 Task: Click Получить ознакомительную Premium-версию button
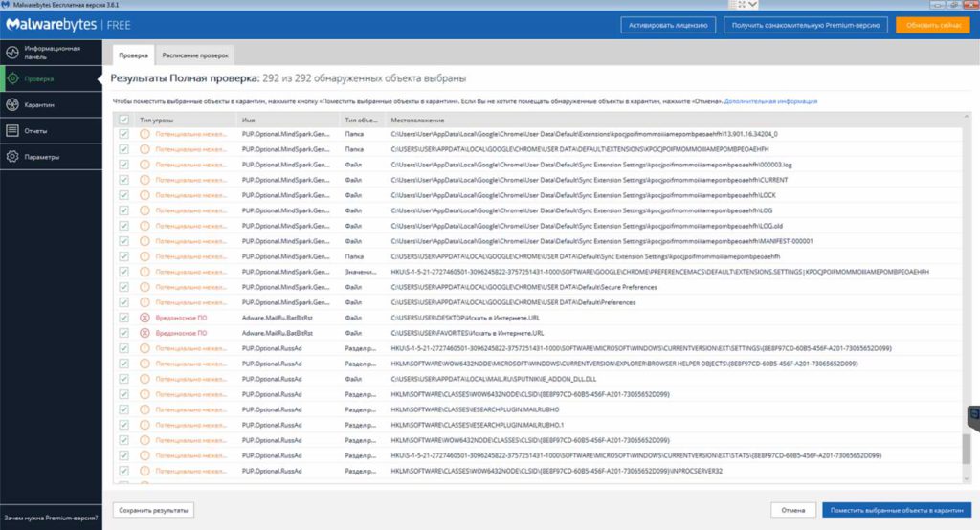tap(805, 25)
